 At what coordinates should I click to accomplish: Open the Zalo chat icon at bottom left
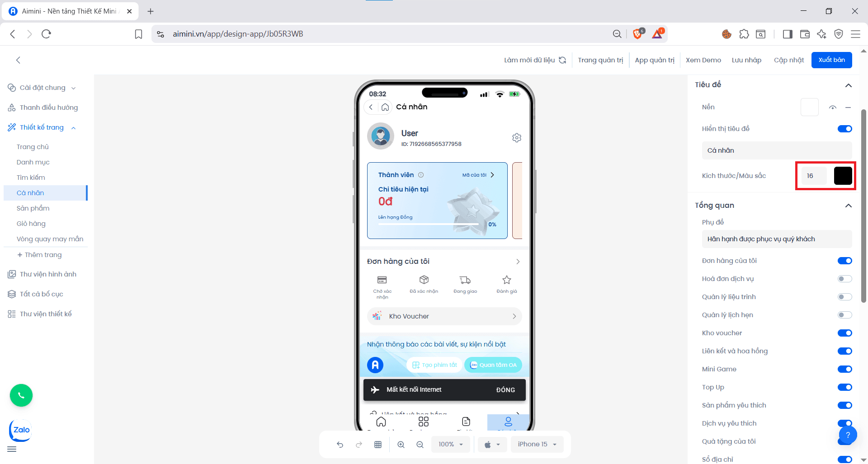[20, 431]
